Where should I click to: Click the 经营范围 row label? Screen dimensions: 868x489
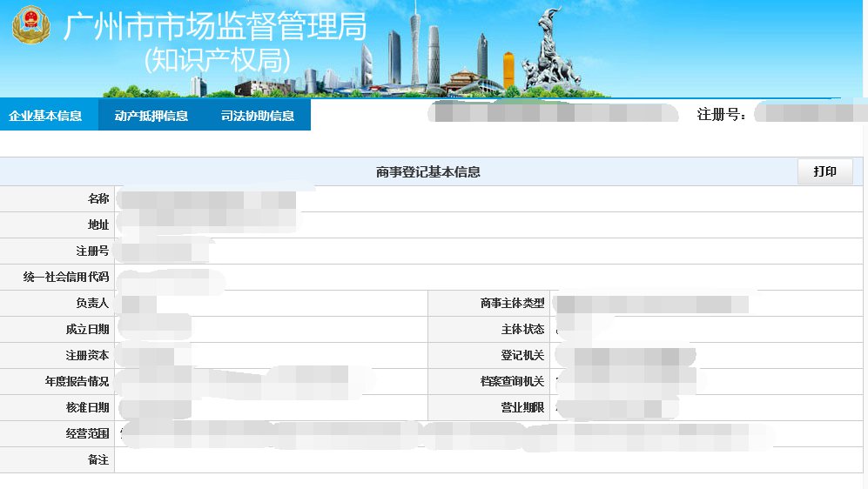pos(87,433)
